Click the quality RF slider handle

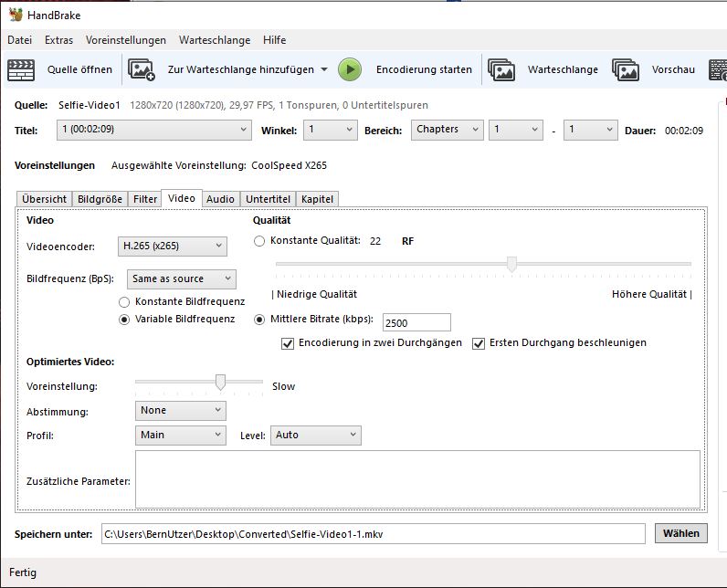(511, 264)
